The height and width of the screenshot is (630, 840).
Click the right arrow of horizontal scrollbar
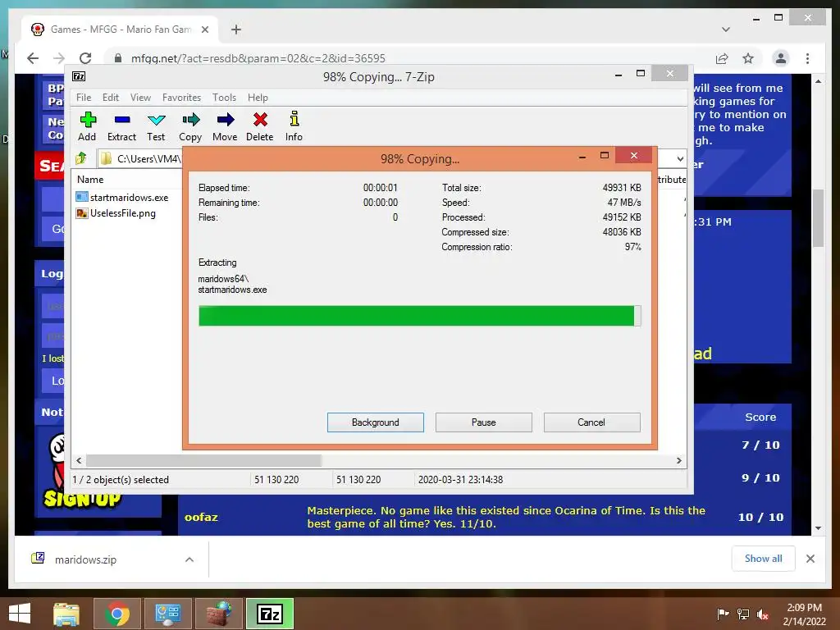(x=678, y=460)
